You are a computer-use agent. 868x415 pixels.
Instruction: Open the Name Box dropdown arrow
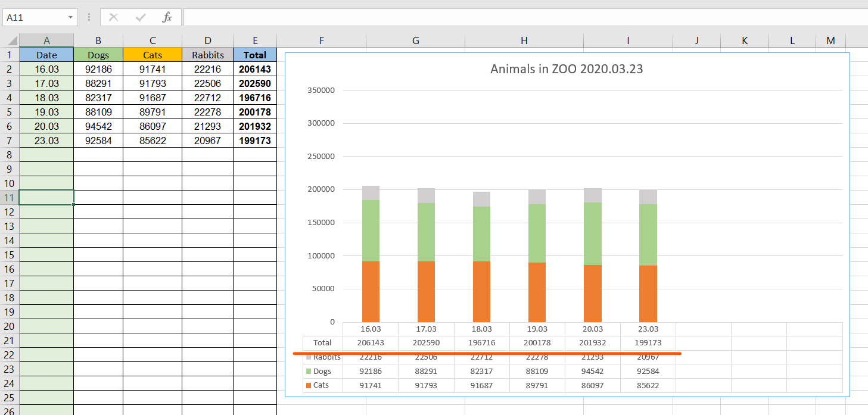(71, 17)
